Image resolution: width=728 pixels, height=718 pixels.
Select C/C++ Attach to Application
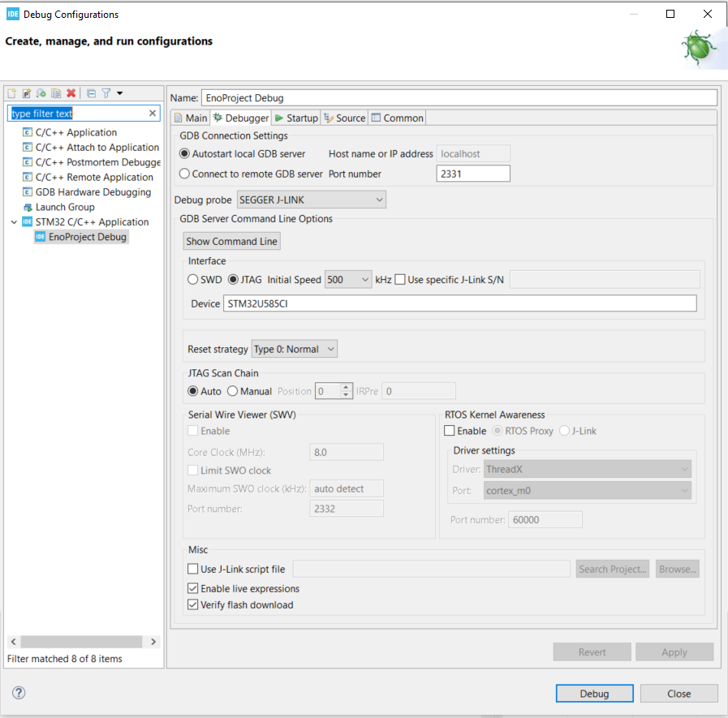(x=91, y=147)
